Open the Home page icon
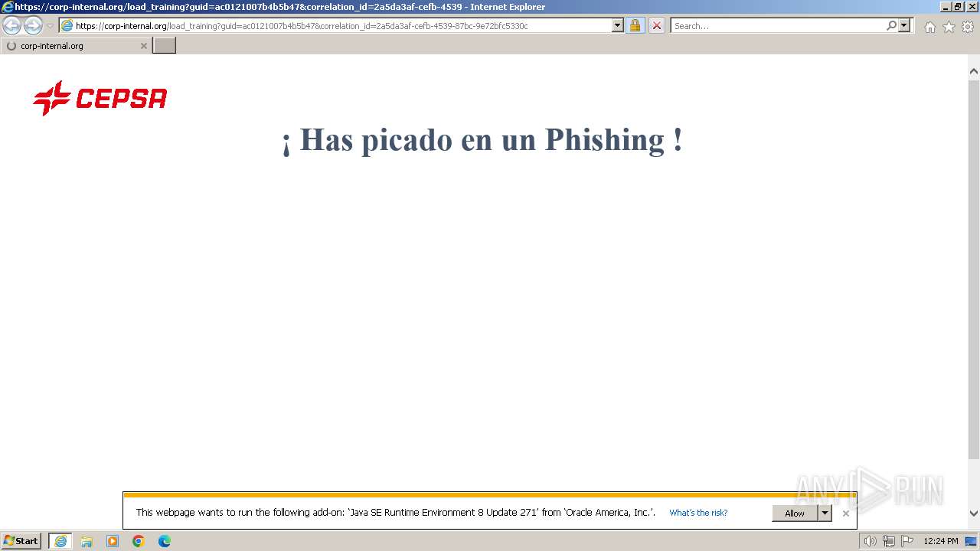 click(x=929, y=27)
